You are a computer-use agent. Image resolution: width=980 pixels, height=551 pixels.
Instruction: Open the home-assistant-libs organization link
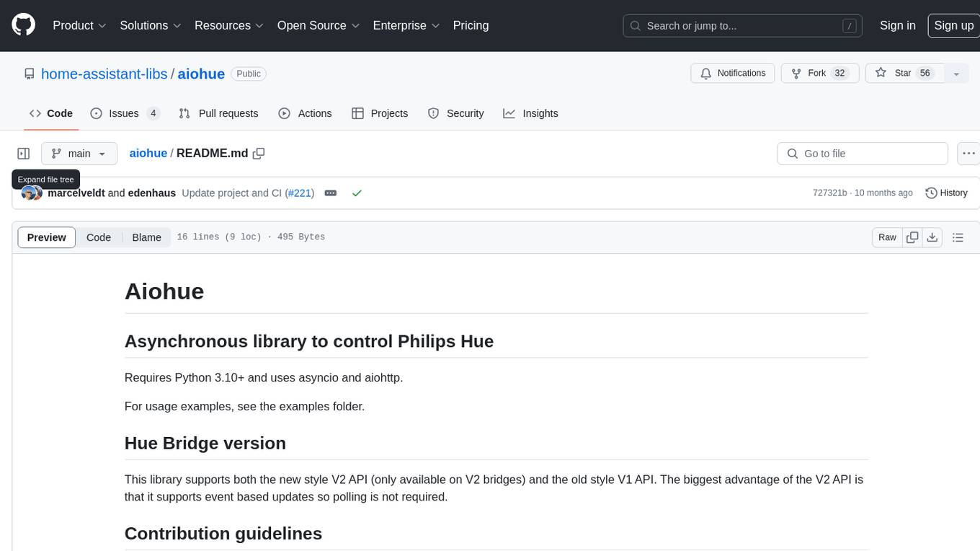point(104,74)
